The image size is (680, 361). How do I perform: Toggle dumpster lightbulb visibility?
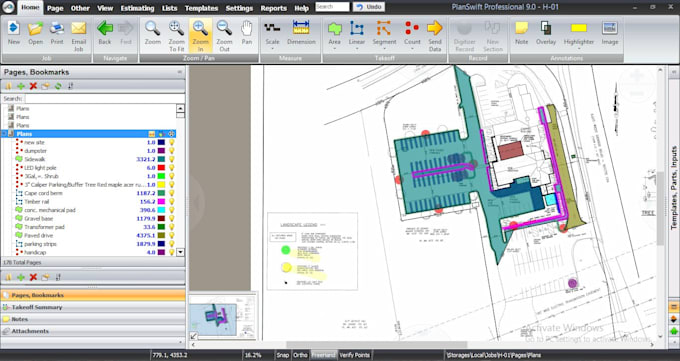pos(171,151)
